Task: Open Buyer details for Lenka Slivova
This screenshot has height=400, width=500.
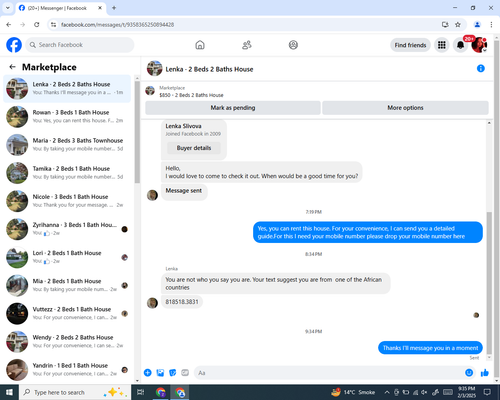Action: pos(194,148)
